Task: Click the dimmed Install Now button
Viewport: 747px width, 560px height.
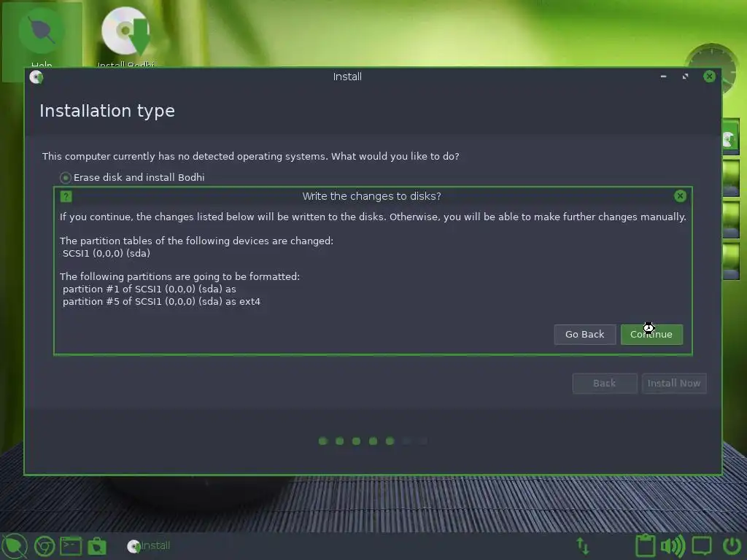Action: coord(673,384)
